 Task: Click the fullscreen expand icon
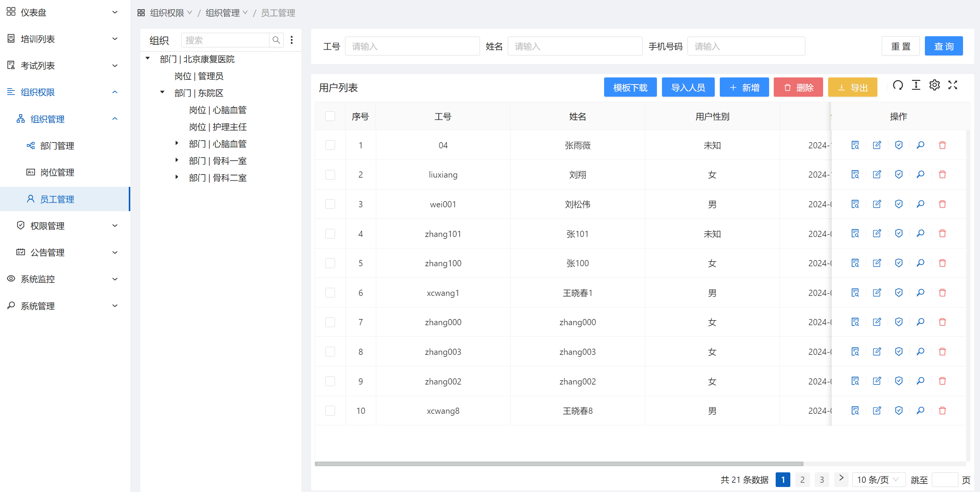click(x=953, y=85)
